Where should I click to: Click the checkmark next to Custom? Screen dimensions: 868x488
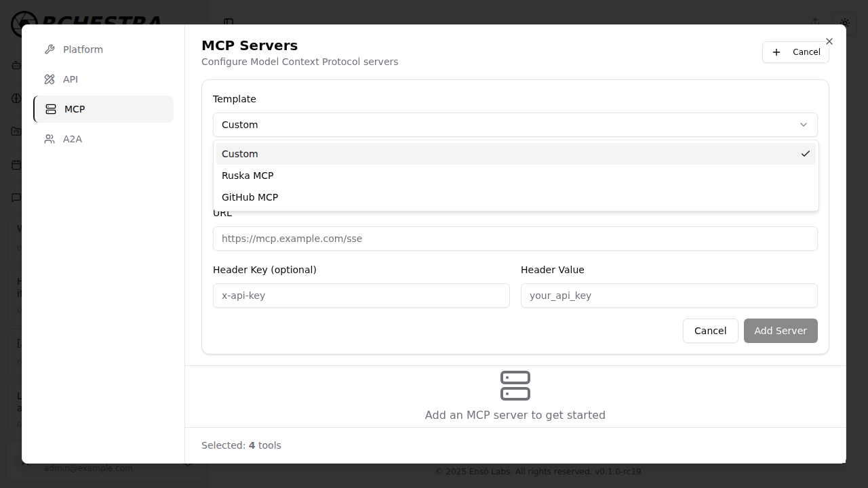tap(806, 154)
